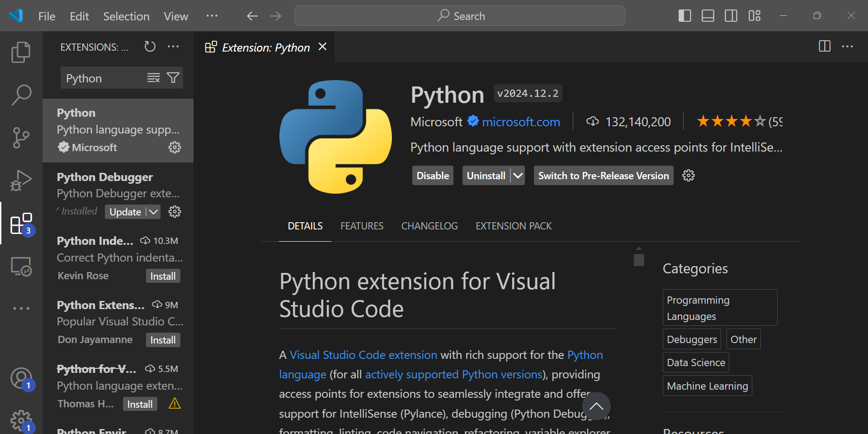Open the Run and Debug view

(x=21, y=180)
